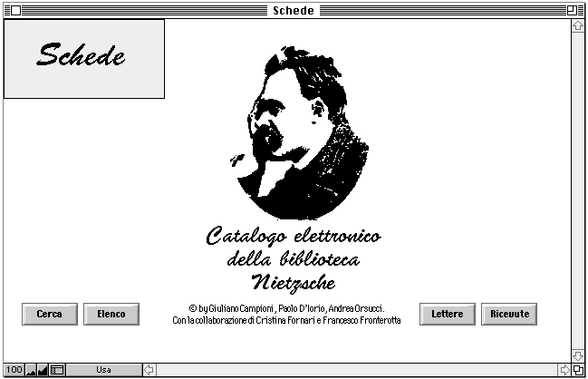Viewport: 588px width, 379px height.
Task: Click the scroll left arrow
Action: (x=149, y=370)
